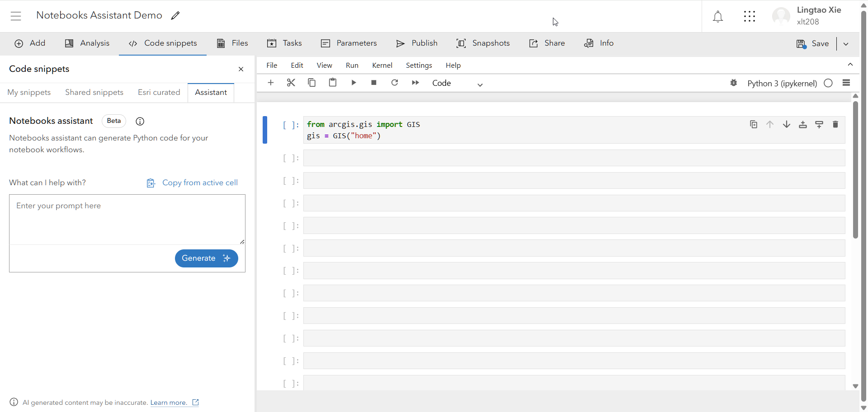
Task: Move the cell down with the arrow icon
Action: [x=787, y=124]
